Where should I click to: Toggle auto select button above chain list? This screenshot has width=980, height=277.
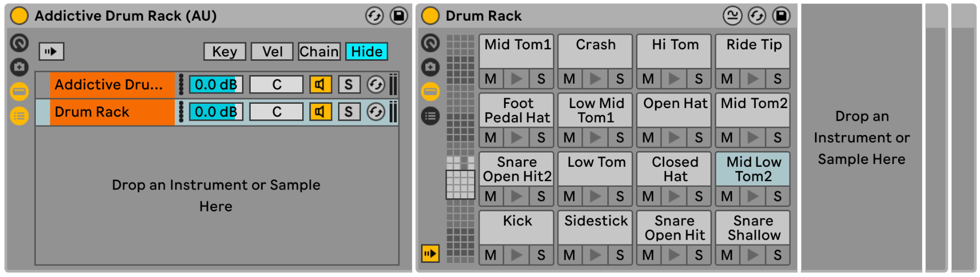51,52
